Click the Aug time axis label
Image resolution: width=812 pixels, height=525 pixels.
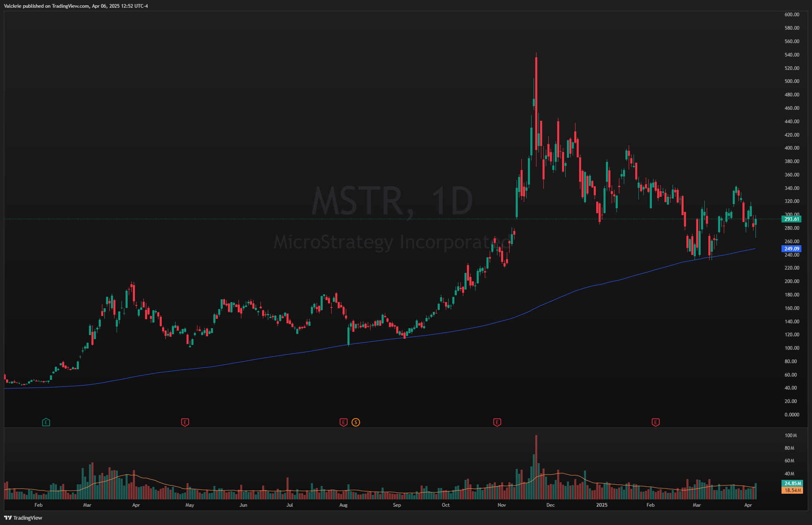[x=343, y=505]
